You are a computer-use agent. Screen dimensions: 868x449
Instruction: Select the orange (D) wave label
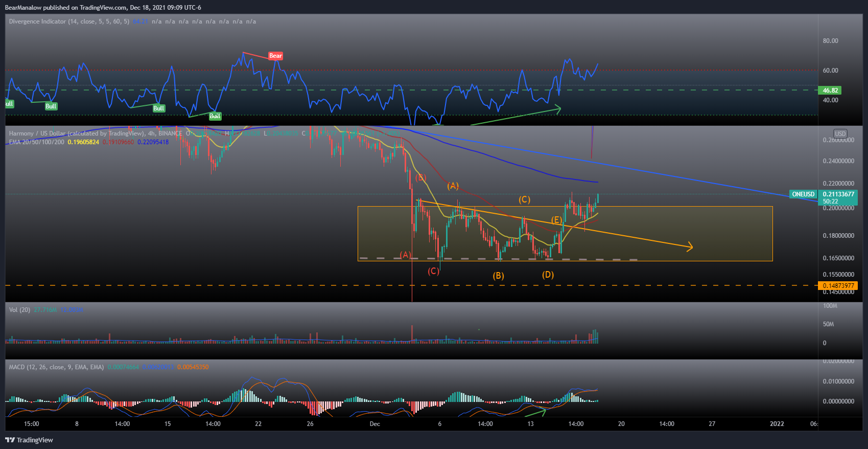tap(548, 275)
